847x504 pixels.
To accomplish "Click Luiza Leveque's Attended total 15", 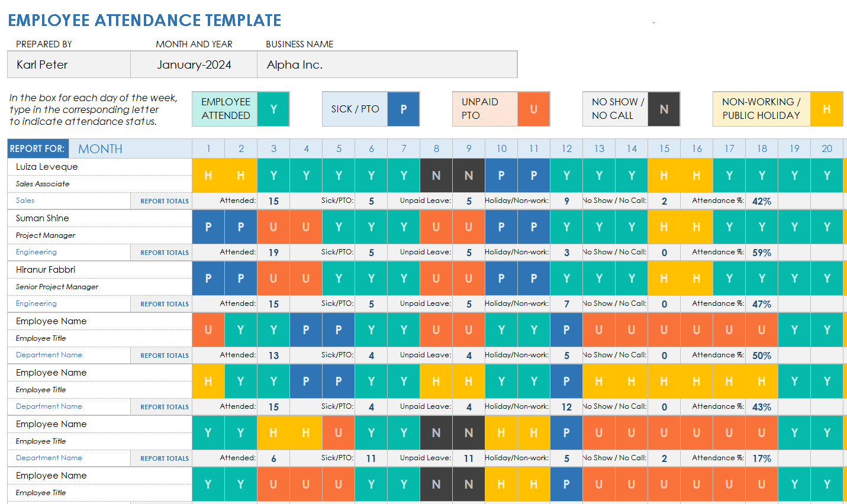I will pos(273,201).
